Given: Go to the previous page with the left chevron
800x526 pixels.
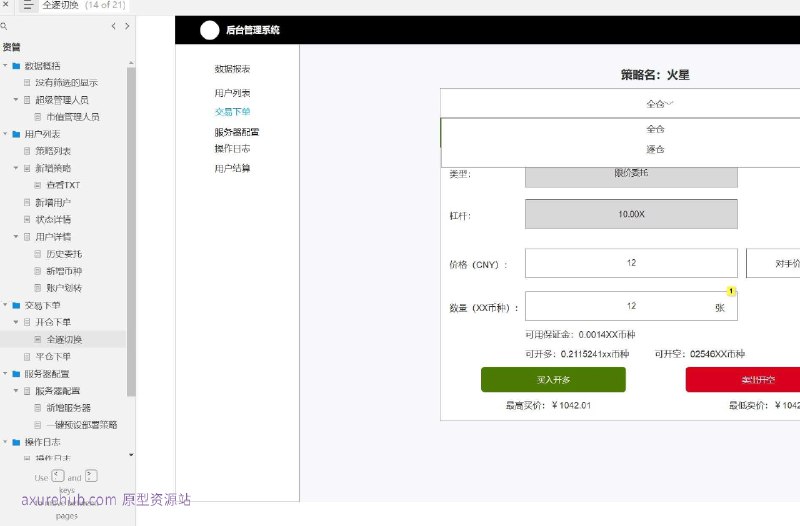Looking at the screenshot, I should [113, 26].
